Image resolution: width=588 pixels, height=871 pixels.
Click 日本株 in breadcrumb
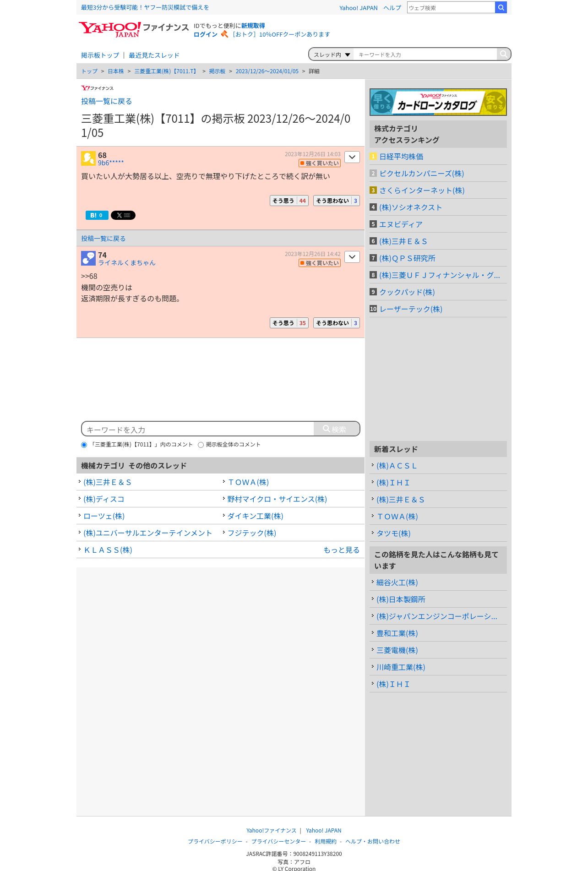116,71
